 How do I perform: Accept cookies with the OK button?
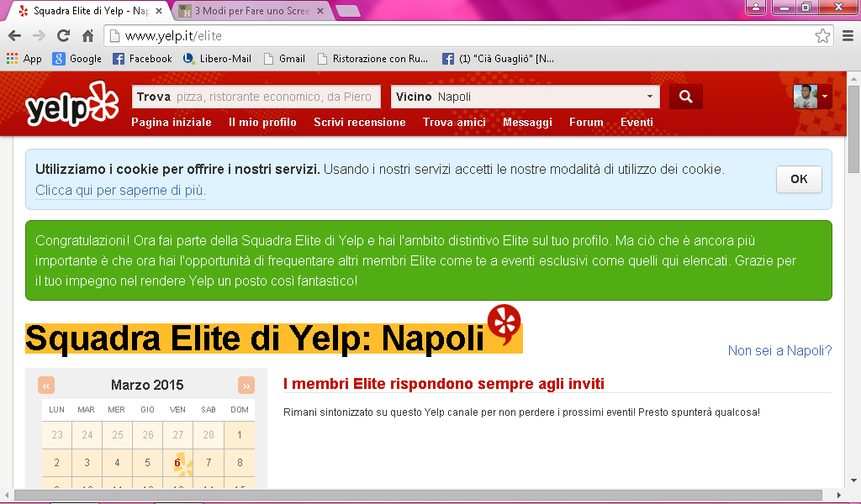click(x=799, y=179)
